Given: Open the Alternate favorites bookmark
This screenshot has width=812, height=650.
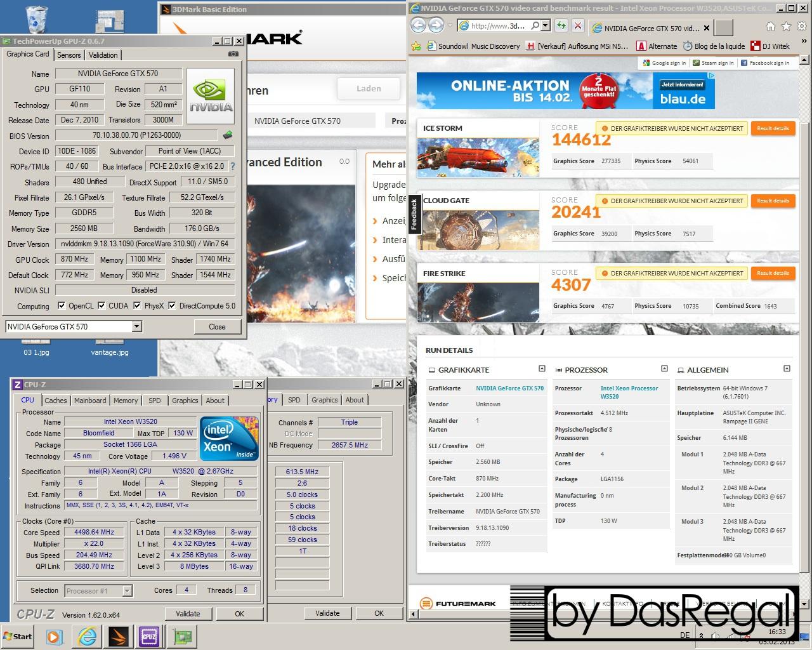Looking at the screenshot, I should pyautogui.click(x=657, y=46).
